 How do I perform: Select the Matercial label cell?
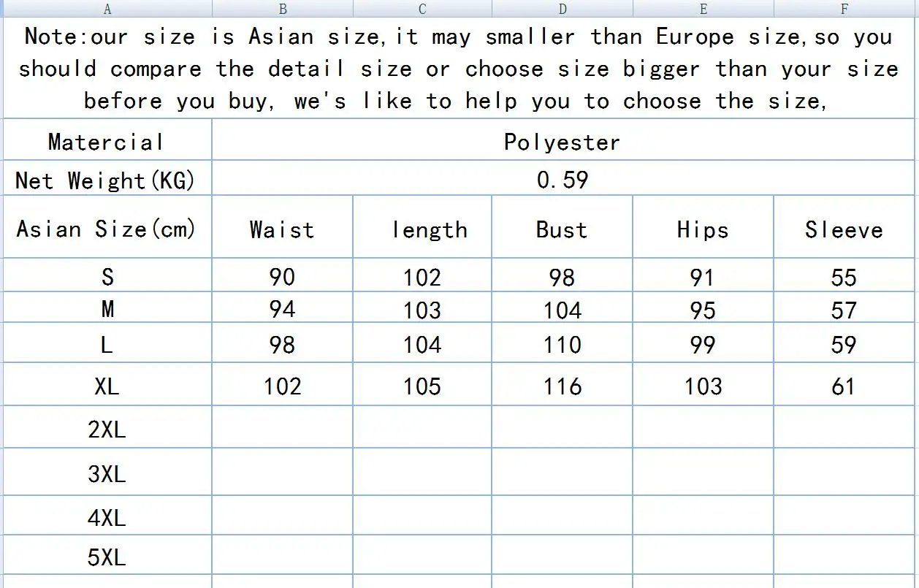[107, 142]
